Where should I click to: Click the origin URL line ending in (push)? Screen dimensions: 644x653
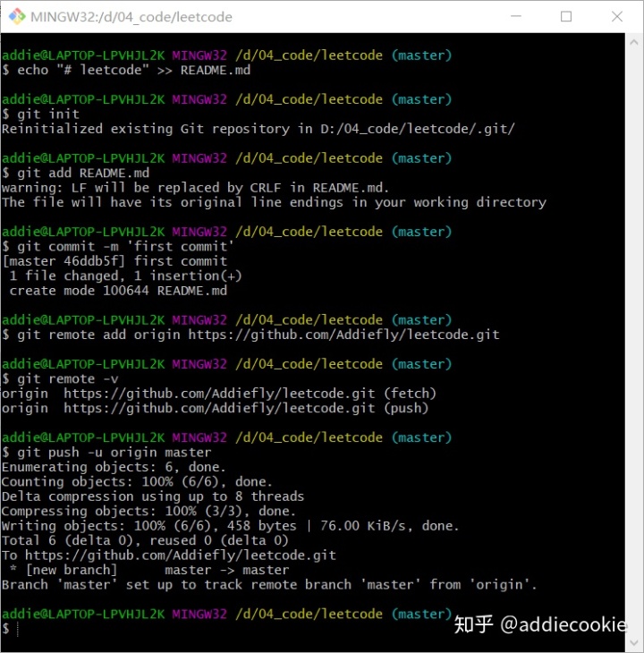pyautogui.click(x=216, y=408)
